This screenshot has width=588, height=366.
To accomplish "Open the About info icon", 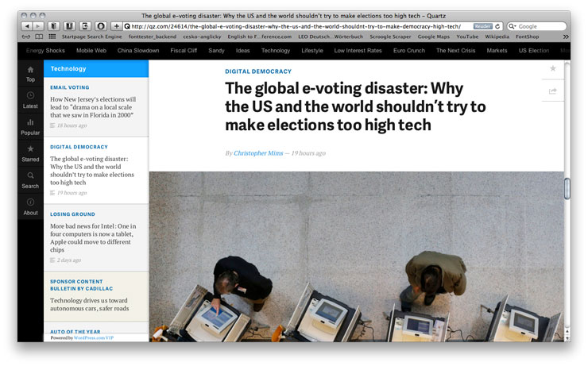I will pos(30,205).
